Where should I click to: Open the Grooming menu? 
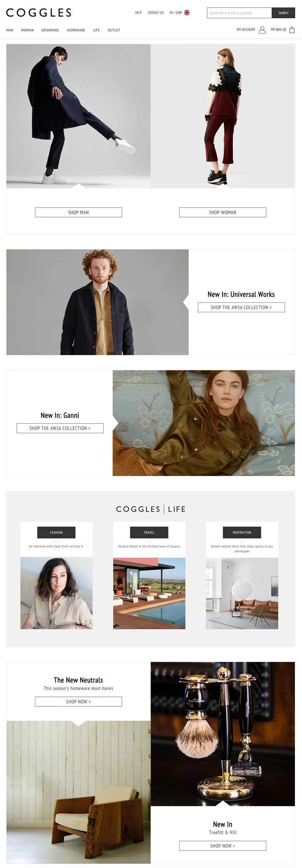[x=50, y=30]
